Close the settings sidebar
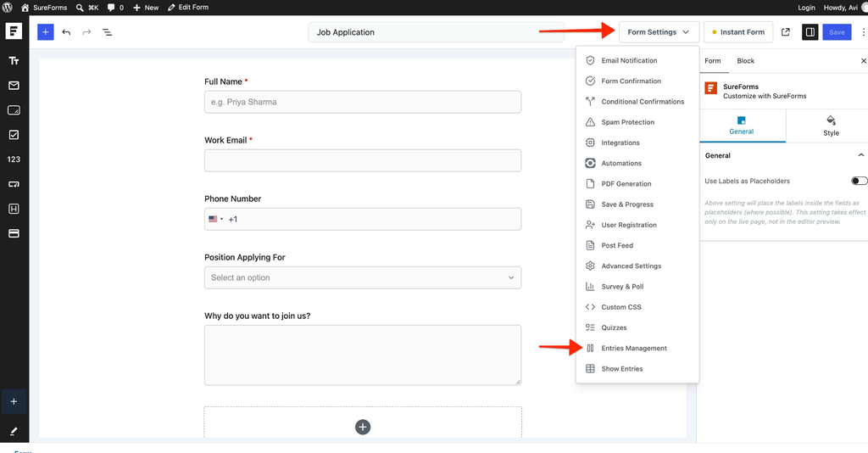868x453 pixels. pos(863,61)
